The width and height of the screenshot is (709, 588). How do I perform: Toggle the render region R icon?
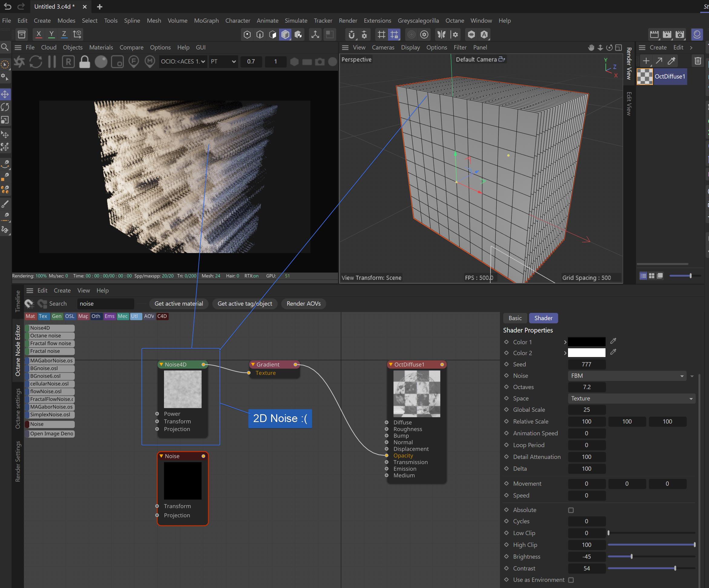click(x=68, y=62)
